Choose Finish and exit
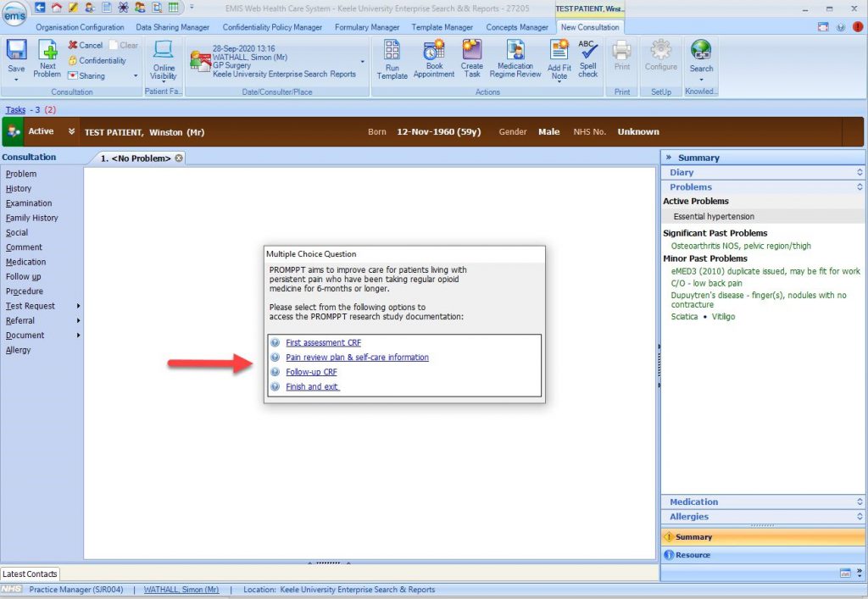Screen dimensions: 868x599 click(x=312, y=386)
